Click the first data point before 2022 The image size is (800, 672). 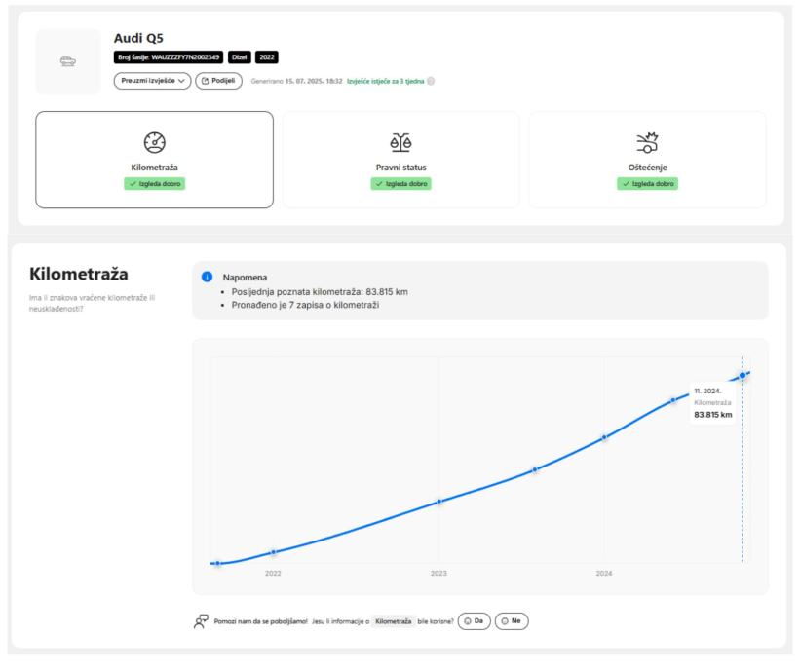pos(217,563)
